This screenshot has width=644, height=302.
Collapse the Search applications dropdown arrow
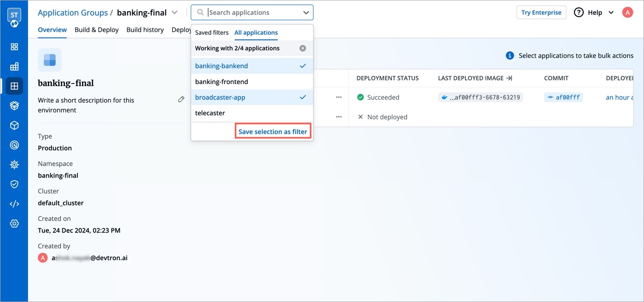tap(306, 13)
